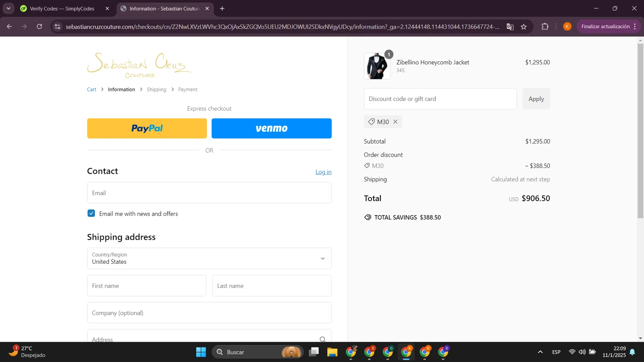
Task: Go back to the previous page
Action: 9,27
